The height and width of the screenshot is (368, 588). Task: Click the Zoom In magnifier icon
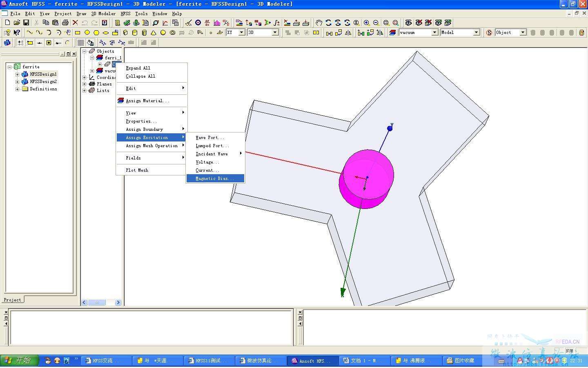(x=367, y=22)
